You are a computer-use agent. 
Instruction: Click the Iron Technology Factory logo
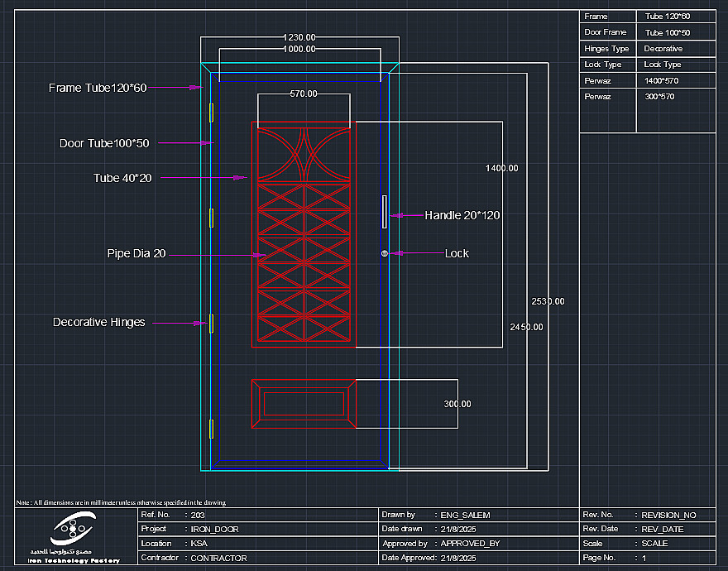(74, 537)
